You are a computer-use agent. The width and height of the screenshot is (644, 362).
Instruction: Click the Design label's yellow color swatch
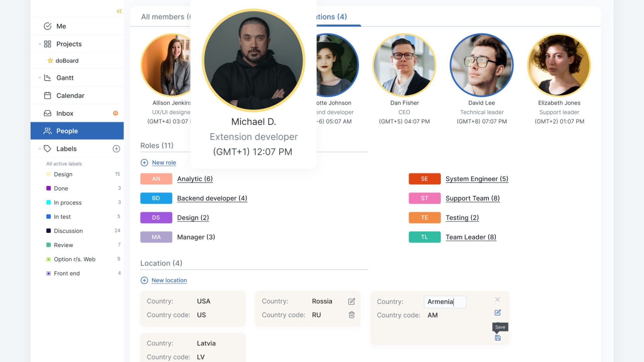click(x=48, y=174)
